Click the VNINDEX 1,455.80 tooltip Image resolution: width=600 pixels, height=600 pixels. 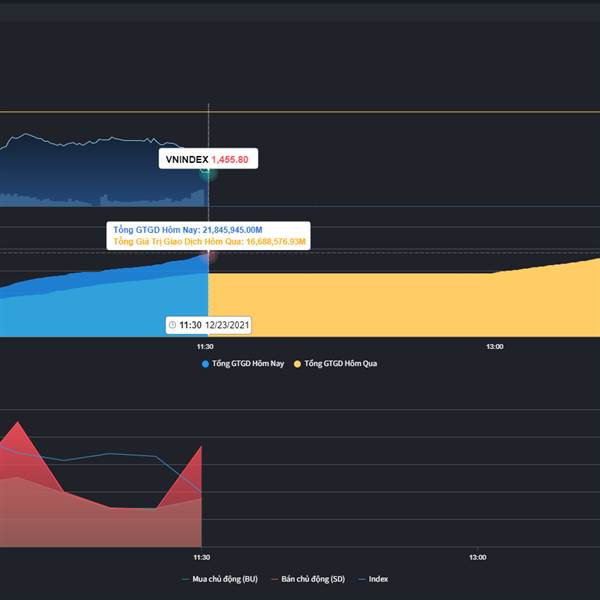pyautogui.click(x=208, y=158)
